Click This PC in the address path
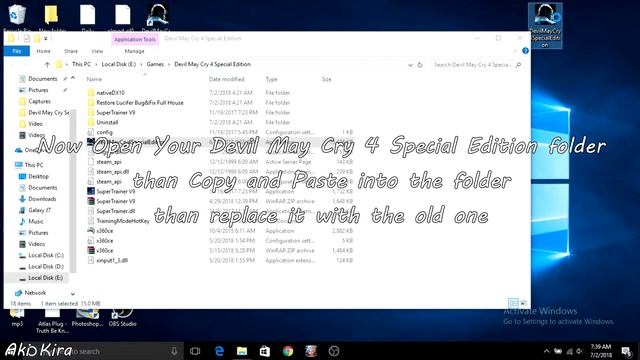This screenshot has height=360, width=640. 81,64
